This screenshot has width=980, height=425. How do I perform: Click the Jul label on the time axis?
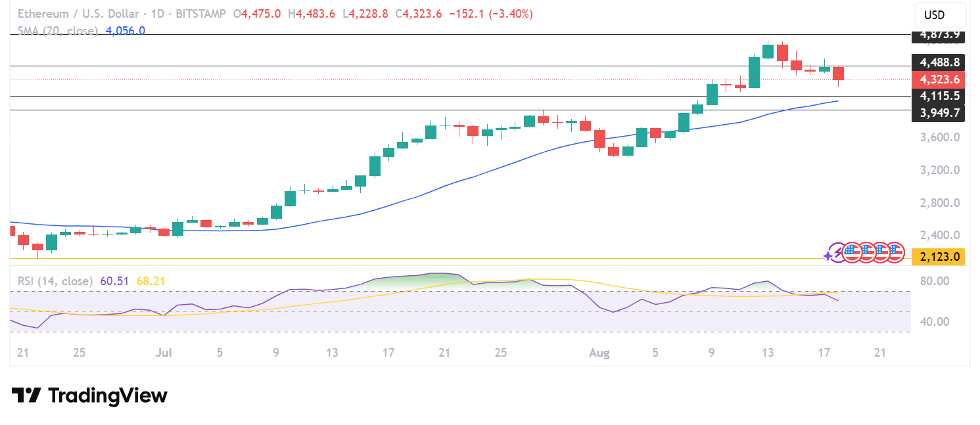click(x=163, y=353)
